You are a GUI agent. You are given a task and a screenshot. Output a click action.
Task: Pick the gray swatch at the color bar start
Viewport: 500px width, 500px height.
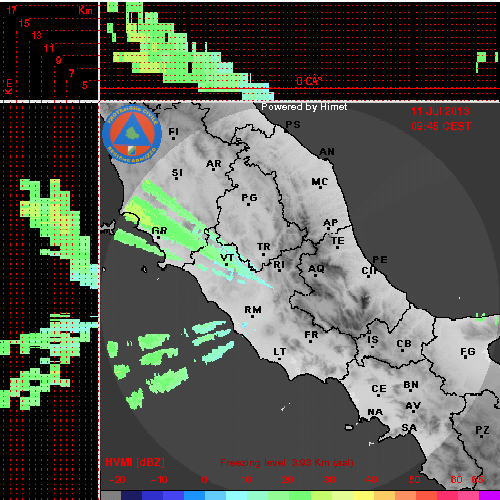(x=111, y=496)
